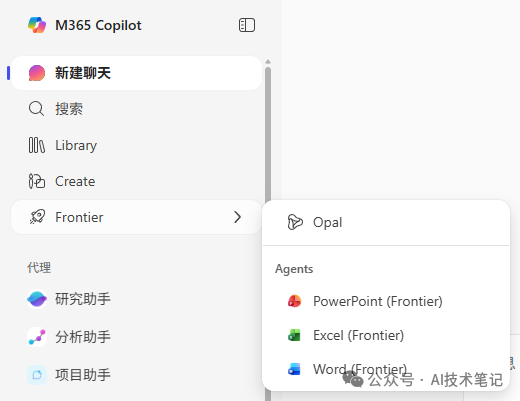This screenshot has width=520, height=401.
Task: Click the Frontier rocket icon
Action: [x=37, y=217]
